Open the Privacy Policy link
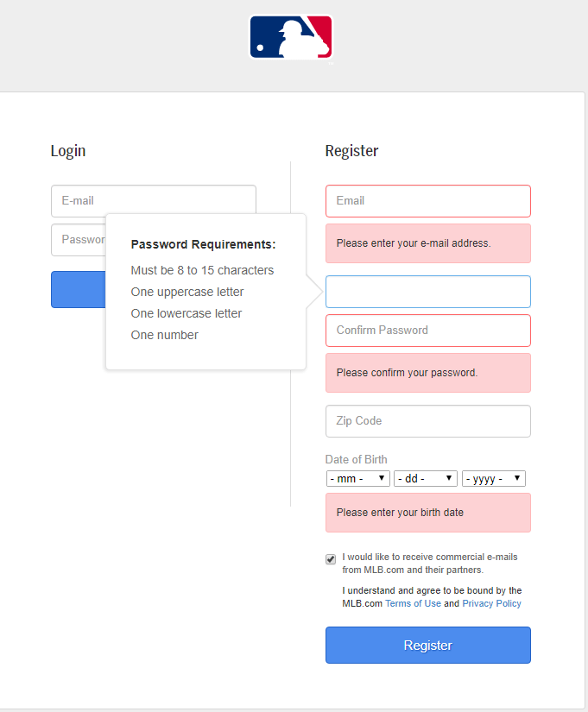The height and width of the screenshot is (712, 588). (491, 603)
